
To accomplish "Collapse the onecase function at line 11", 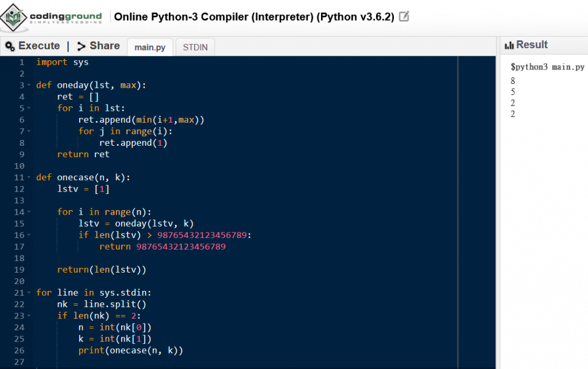I will coord(29,177).
